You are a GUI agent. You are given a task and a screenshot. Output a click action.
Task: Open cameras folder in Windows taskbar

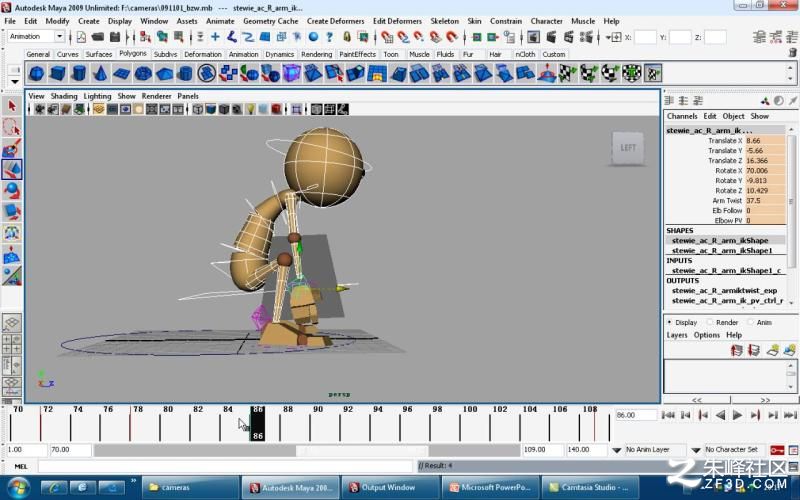coord(189,487)
